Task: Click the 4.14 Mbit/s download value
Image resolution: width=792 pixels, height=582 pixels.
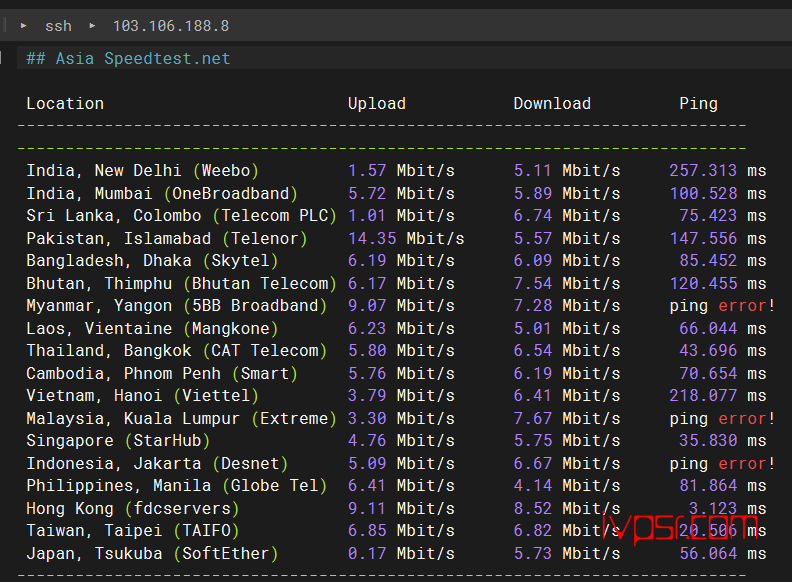Action: point(567,486)
